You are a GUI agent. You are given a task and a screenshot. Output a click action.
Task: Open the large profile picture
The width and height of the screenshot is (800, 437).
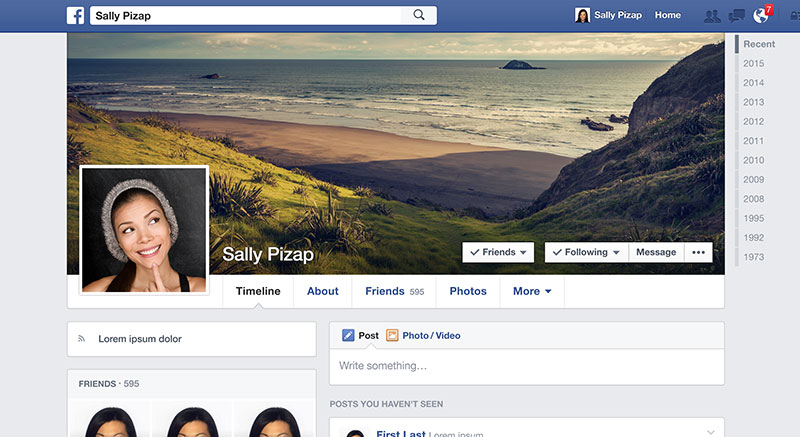click(x=144, y=230)
